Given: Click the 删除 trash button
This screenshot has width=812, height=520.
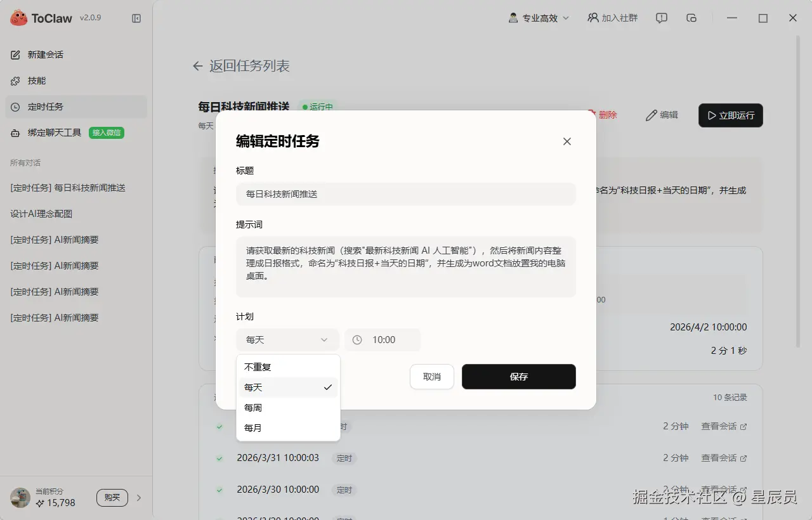Looking at the screenshot, I should coord(601,115).
